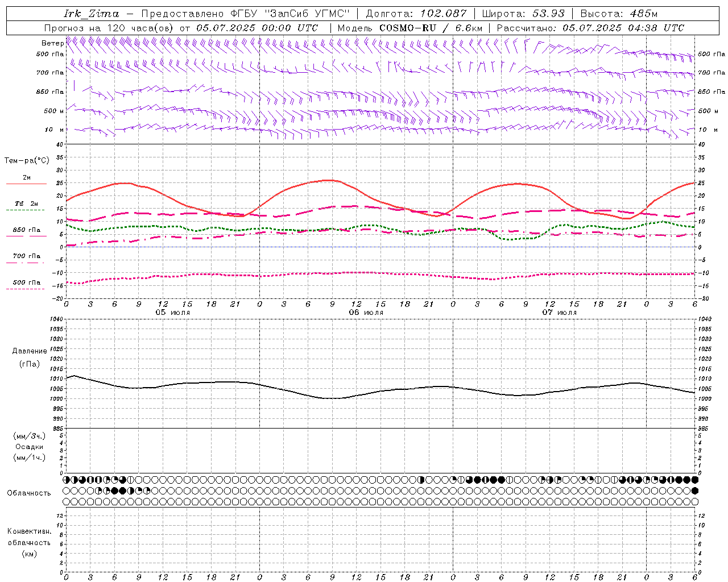
Task: Select the provider text ФГБУ "ЗапСиб УГМС"
Action: [291, 14]
